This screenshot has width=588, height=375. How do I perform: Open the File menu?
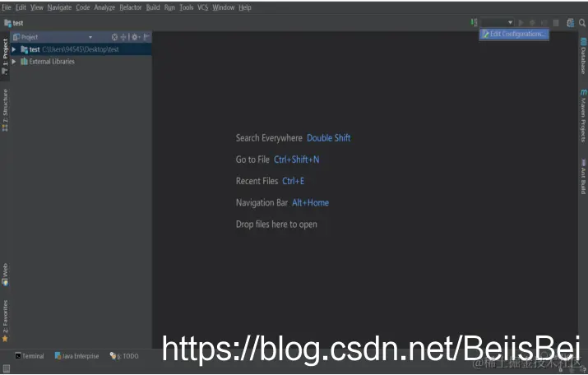tap(7, 7)
